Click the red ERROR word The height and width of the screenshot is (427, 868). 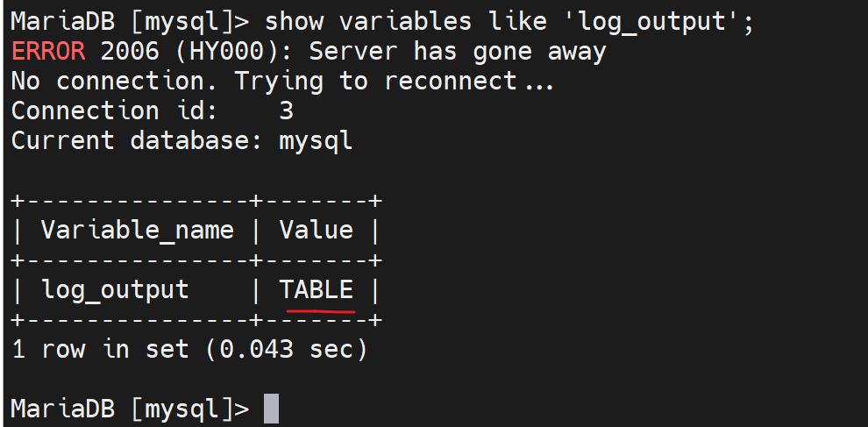pyautogui.click(x=48, y=51)
